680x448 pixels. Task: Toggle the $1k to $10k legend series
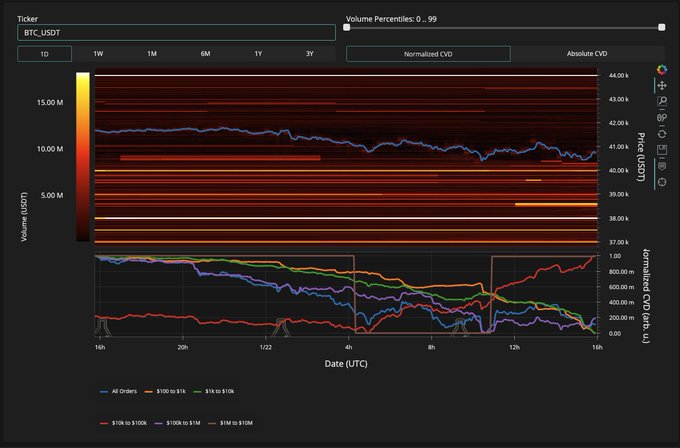tap(213, 391)
